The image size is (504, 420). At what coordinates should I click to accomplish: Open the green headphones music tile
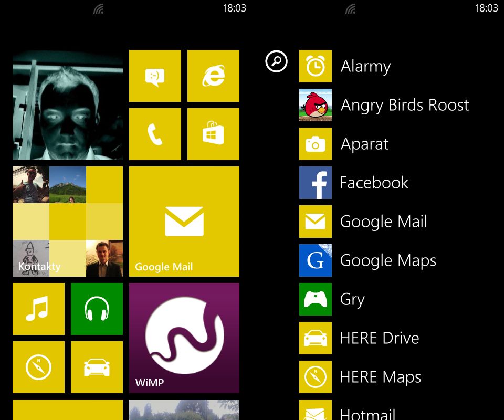[x=97, y=309]
